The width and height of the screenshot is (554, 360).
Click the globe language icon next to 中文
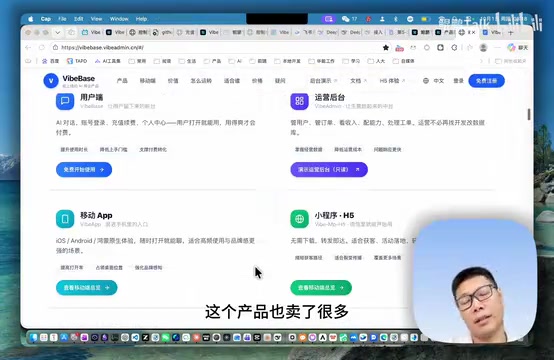click(426, 81)
